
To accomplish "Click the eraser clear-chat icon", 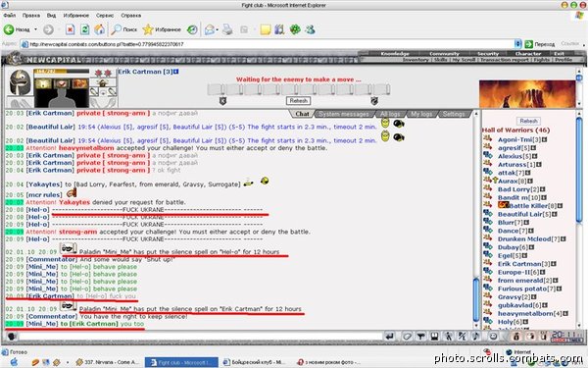I will (x=408, y=336).
